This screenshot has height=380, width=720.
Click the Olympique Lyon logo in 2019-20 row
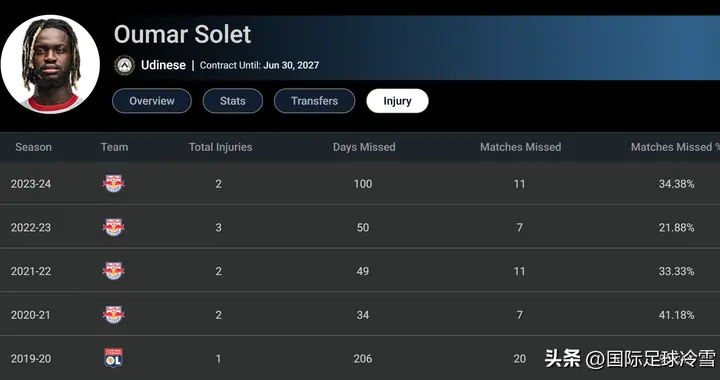(113, 358)
